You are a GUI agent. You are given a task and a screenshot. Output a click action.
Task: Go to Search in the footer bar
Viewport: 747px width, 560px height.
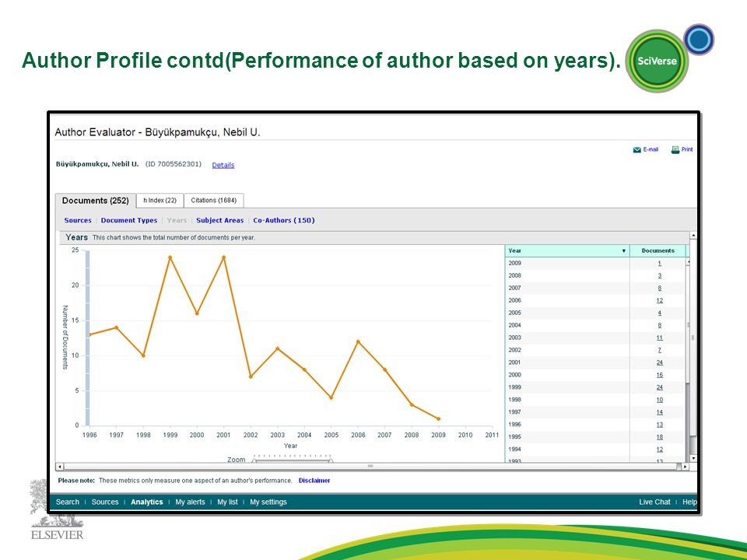[x=68, y=502]
